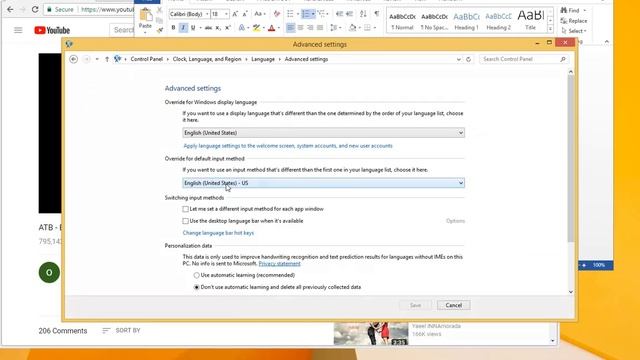
Task: Open the font size dropdown in Word
Action: coord(226,14)
